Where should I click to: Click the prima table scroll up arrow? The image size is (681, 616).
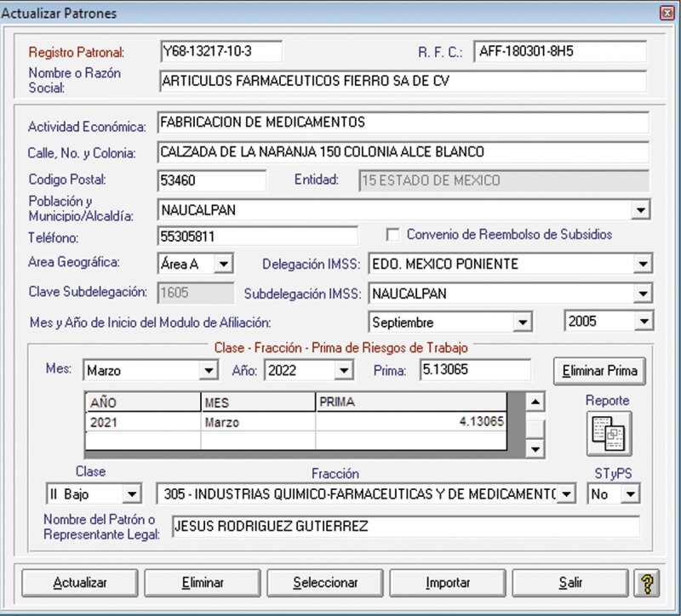[x=535, y=402]
